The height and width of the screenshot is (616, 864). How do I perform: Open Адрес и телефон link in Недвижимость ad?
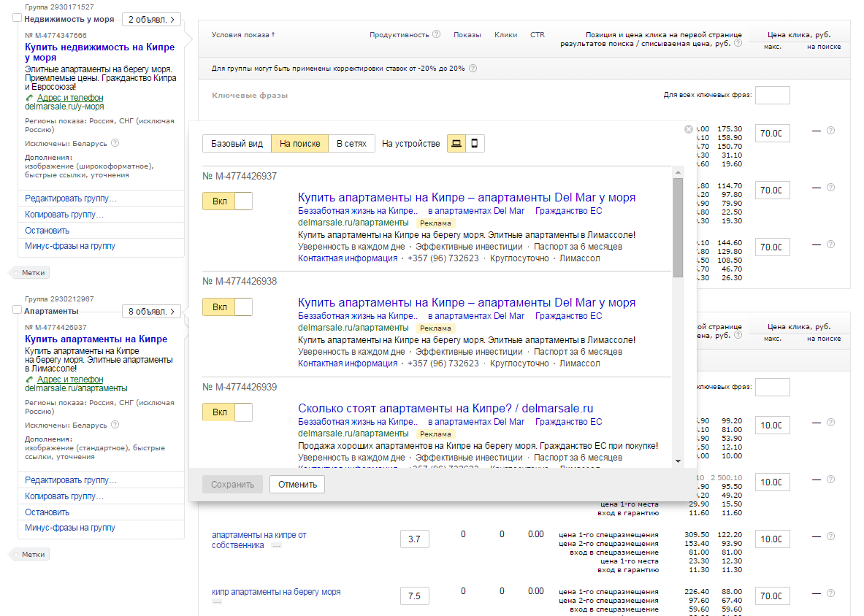[x=70, y=98]
